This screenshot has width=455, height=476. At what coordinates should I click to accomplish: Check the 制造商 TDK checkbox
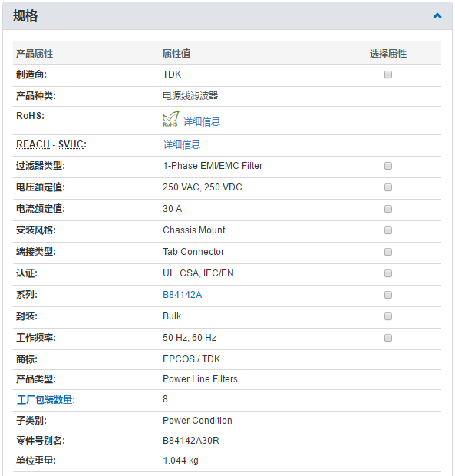click(388, 74)
